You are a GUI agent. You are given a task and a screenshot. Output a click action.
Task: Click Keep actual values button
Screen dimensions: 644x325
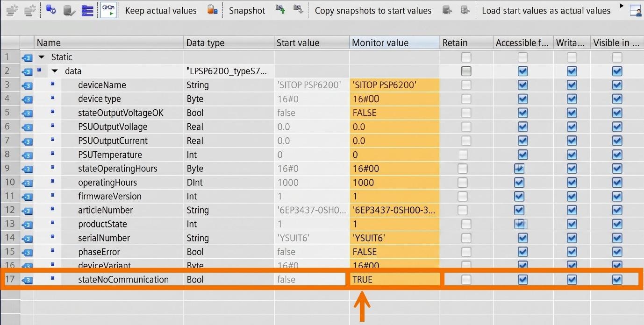point(161,10)
